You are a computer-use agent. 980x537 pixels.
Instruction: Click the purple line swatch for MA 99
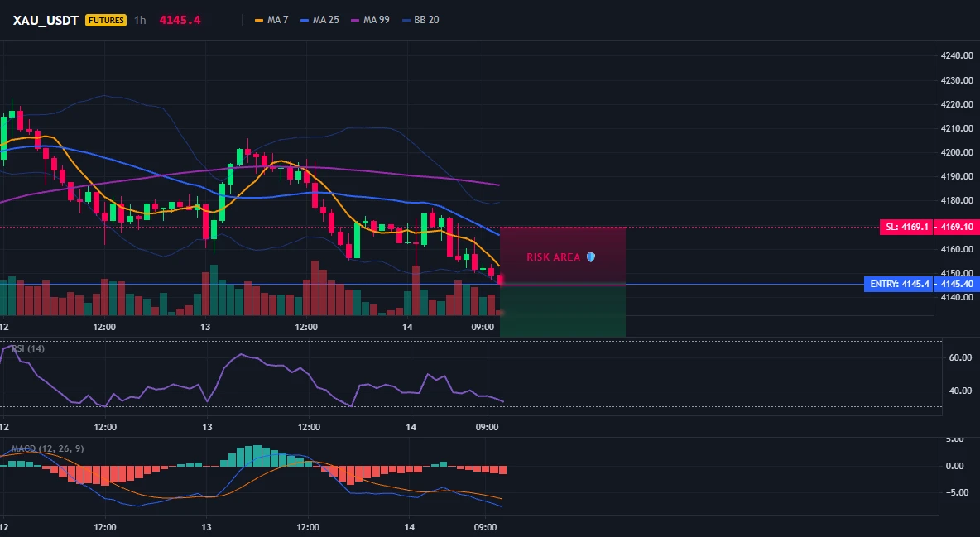(356, 20)
